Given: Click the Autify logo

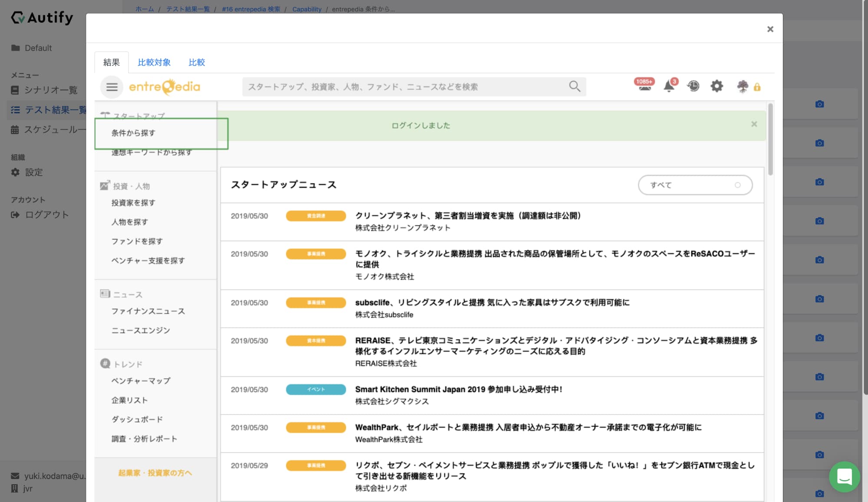Looking at the screenshot, I should pyautogui.click(x=42, y=17).
